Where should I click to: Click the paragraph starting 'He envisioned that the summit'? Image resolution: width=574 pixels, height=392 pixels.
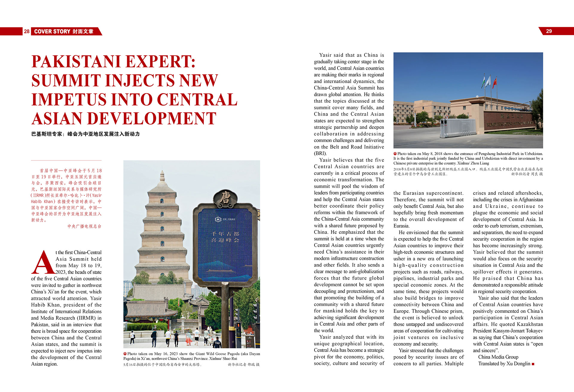(x=428, y=288)
